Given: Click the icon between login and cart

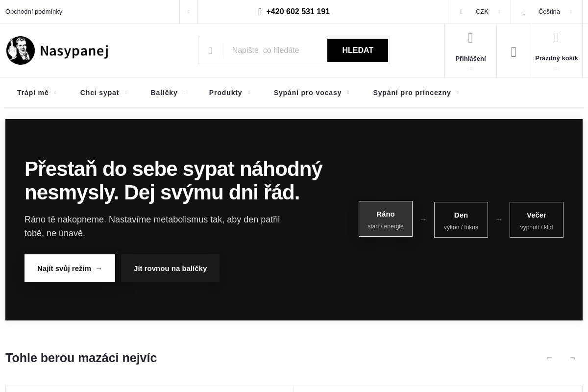Looking at the screenshot, I should pos(514,51).
